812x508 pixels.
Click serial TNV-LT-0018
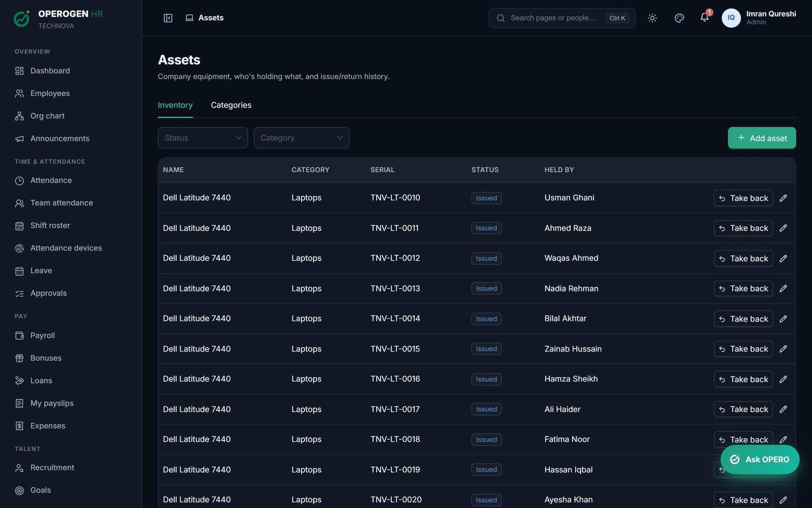click(x=395, y=439)
